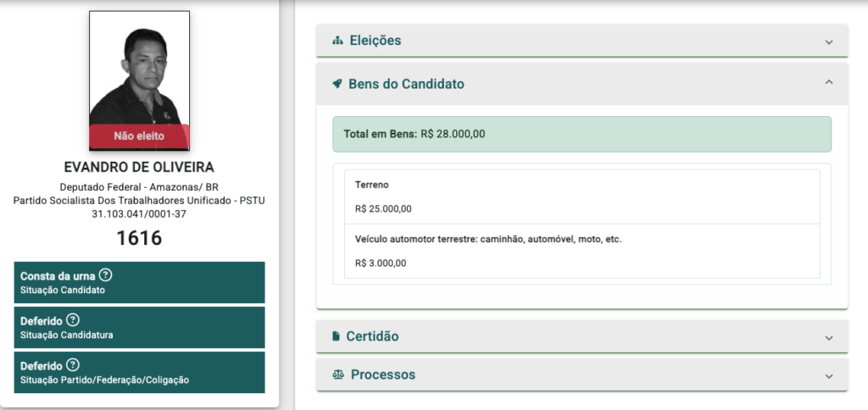Click the Eleições hierarchy icon
The width and height of the screenshot is (868, 410).
(337, 41)
